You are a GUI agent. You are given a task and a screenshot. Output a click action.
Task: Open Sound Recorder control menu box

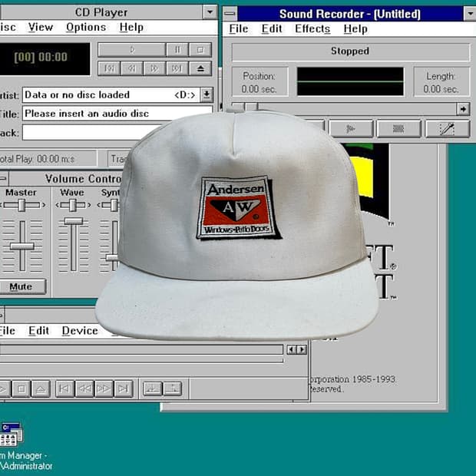click(230, 14)
